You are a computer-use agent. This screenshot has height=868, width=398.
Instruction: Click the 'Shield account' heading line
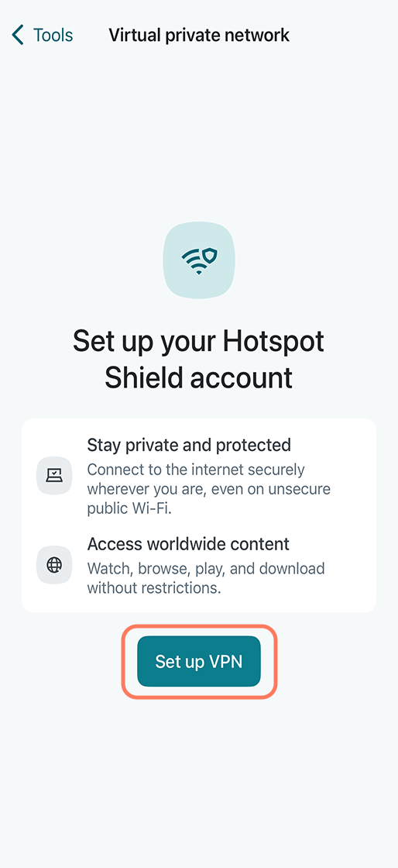[198, 378]
